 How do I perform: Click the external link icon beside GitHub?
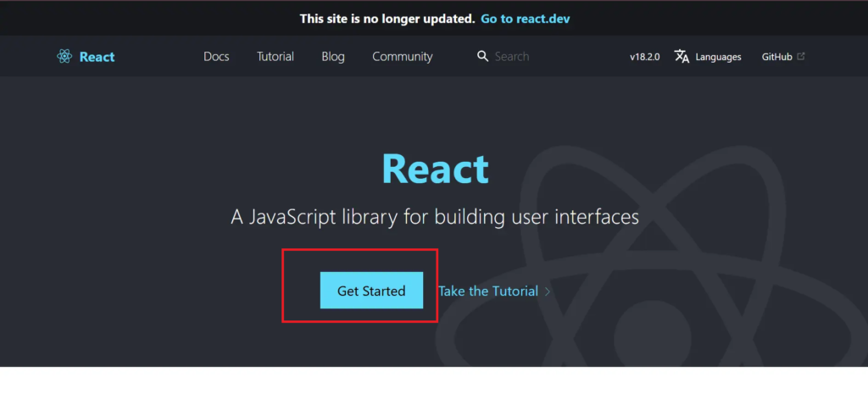800,56
